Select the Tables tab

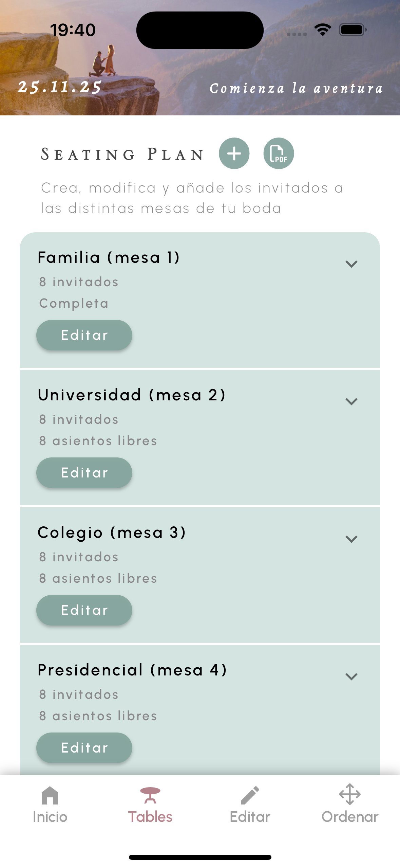[x=150, y=804]
